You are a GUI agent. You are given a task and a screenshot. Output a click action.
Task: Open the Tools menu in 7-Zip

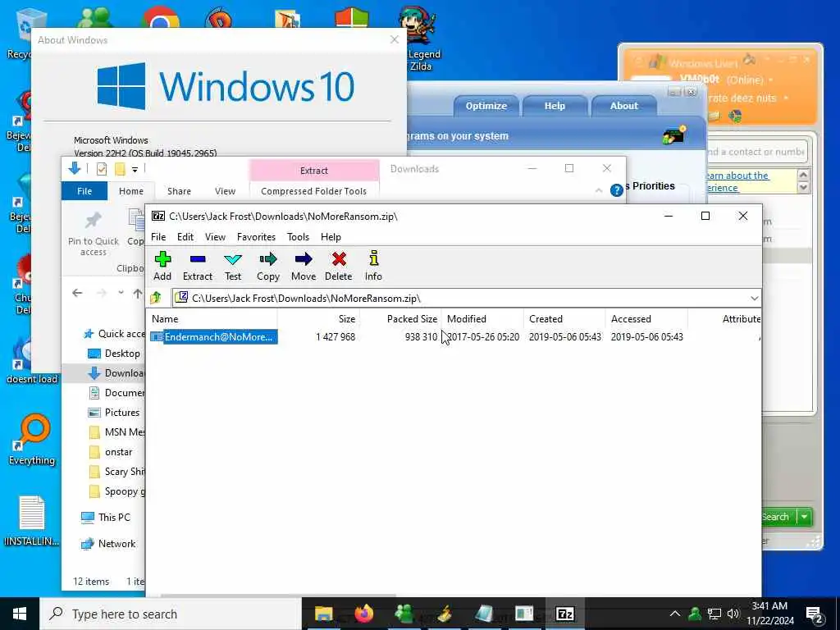298,237
